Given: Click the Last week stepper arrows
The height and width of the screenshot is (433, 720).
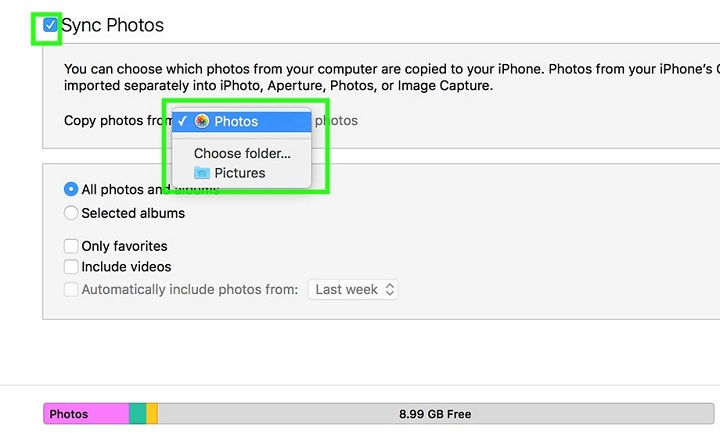Looking at the screenshot, I should point(390,289).
